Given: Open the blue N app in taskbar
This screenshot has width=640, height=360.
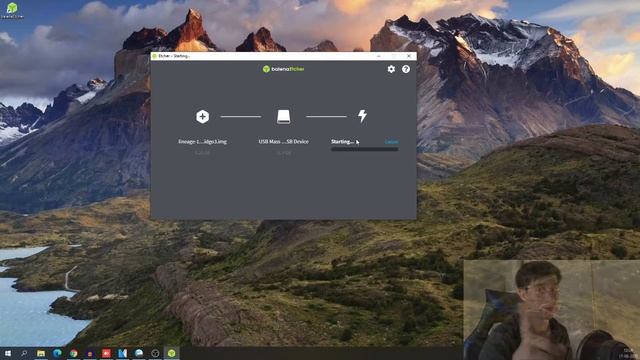Looking at the screenshot, I should [122, 353].
